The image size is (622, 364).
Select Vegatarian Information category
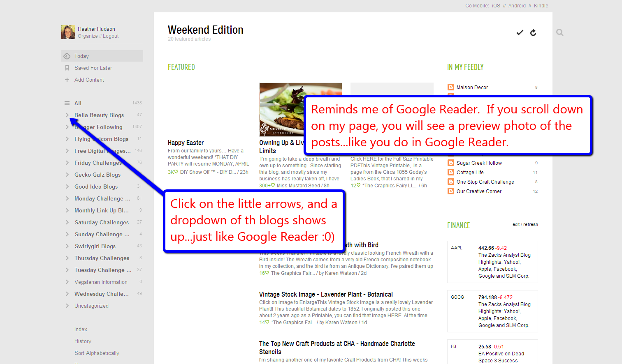click(101, 282)
